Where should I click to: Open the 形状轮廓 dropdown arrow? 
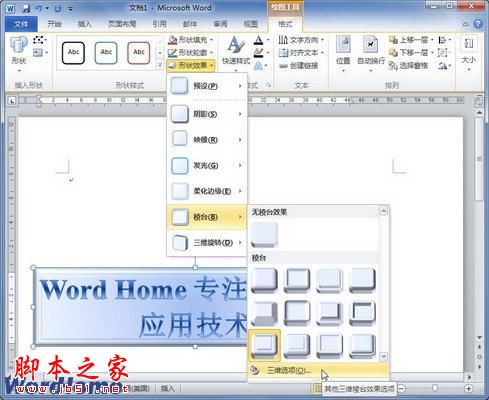212,53
